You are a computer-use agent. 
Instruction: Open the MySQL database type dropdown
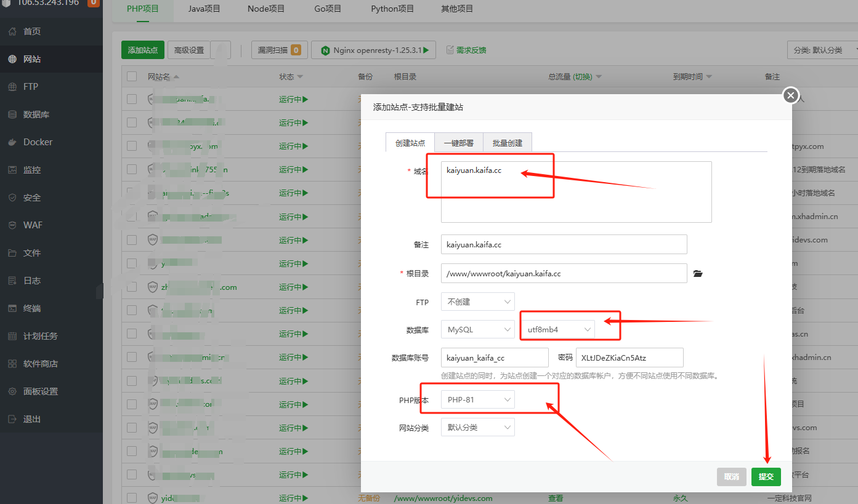tap(478, 330)
